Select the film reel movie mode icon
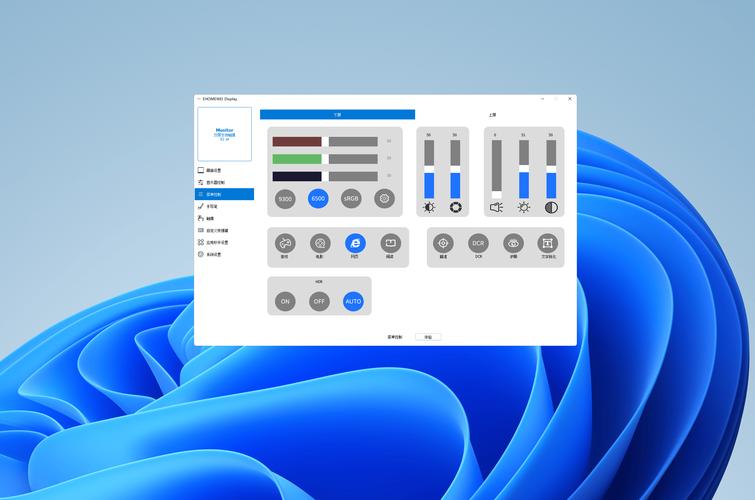Screen dimensions: 755x500 pyautogui.click(x=319, y=243)
